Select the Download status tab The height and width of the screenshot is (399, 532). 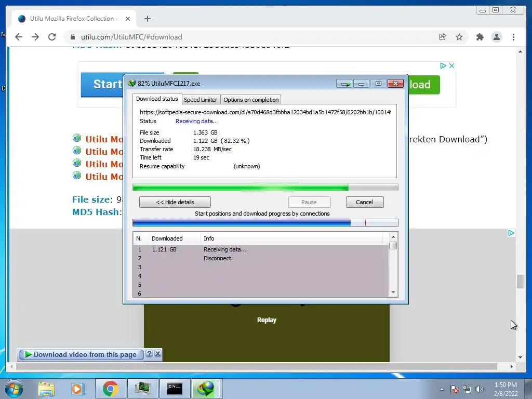click(157, 99)
